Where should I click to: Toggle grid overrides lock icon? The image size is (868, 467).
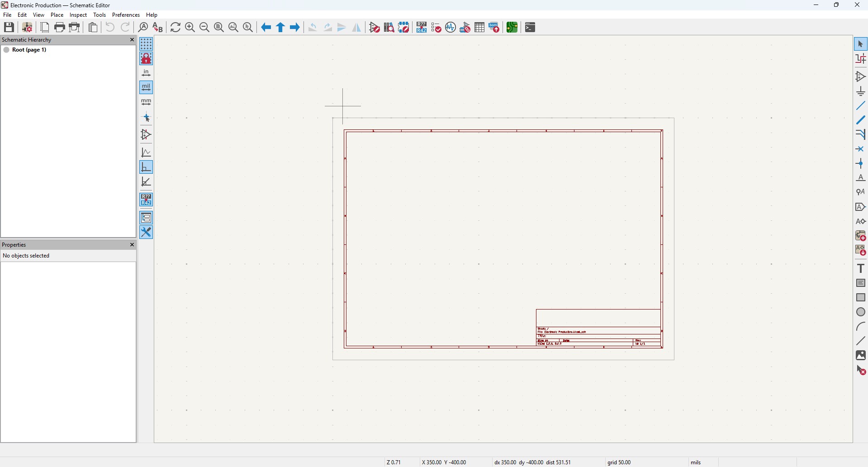(x=147, y=58)
